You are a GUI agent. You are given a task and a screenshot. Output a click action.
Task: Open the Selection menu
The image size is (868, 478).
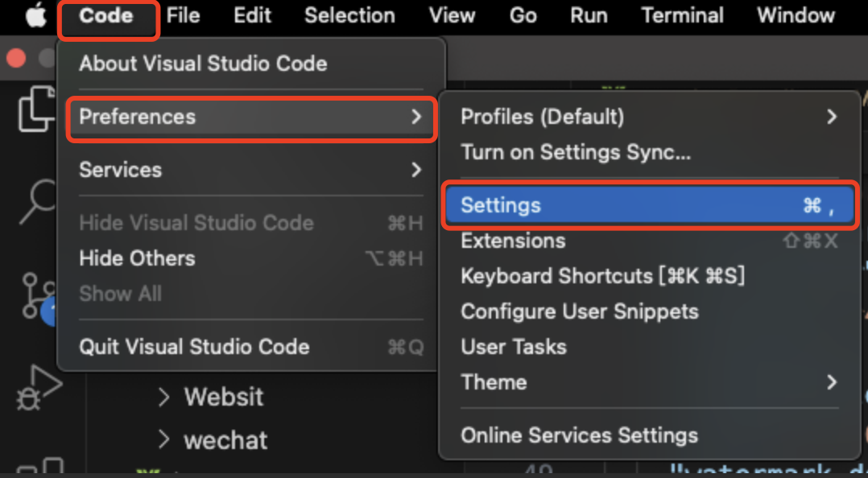pos(349,15)
